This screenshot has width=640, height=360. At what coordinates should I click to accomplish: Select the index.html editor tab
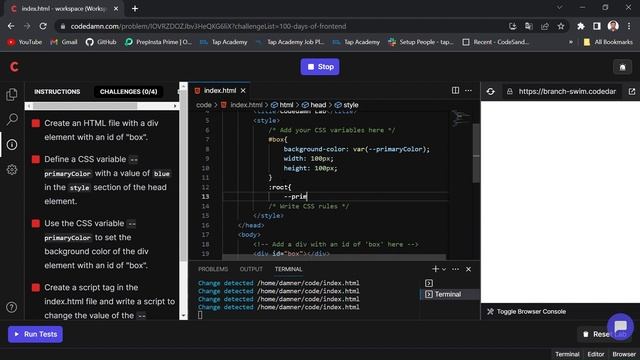pyautogui.click(x=220, y=90)
